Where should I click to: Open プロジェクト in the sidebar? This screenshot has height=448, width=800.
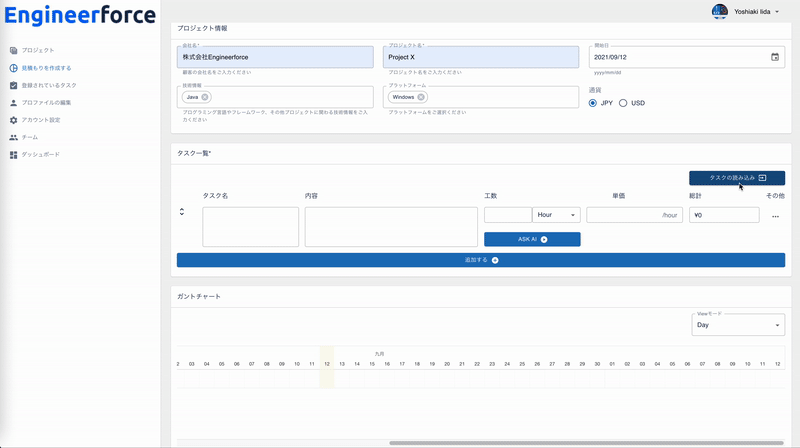tap(38, 50)
